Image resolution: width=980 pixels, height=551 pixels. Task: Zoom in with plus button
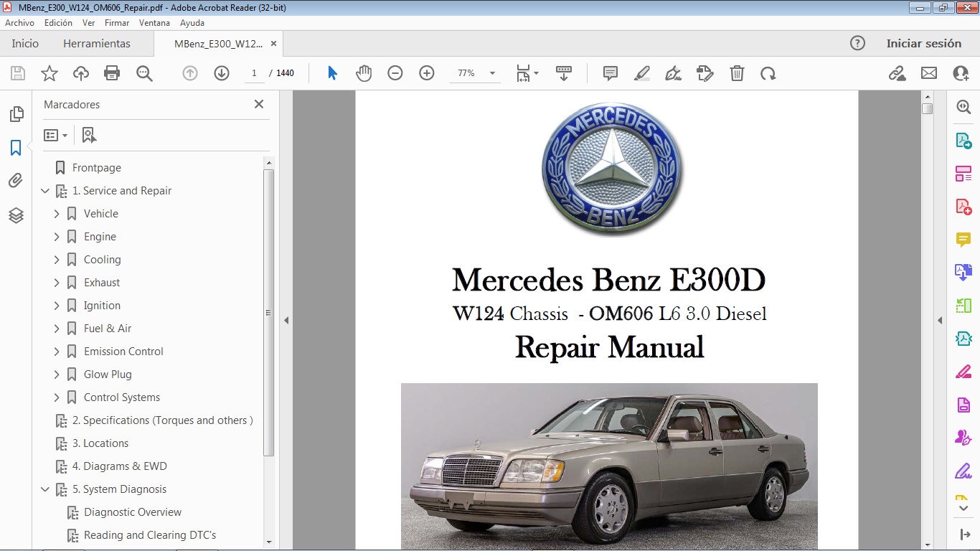pos(427,73)
